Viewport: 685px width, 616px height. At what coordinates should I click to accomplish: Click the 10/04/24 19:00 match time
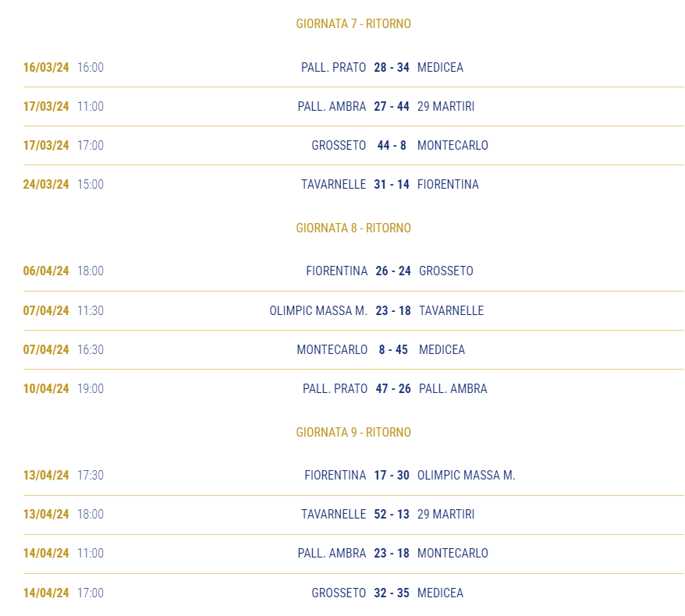[91, 388]
